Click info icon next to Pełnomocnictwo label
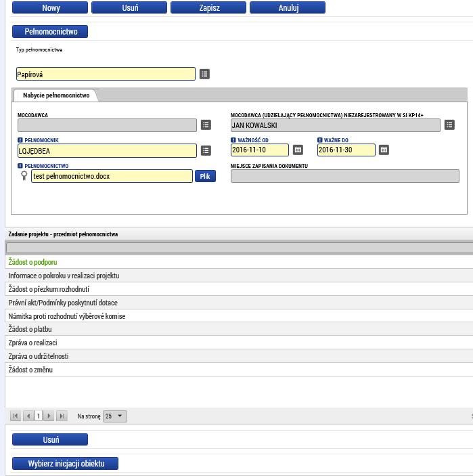473x476 pixels. [x=20, y=166]
